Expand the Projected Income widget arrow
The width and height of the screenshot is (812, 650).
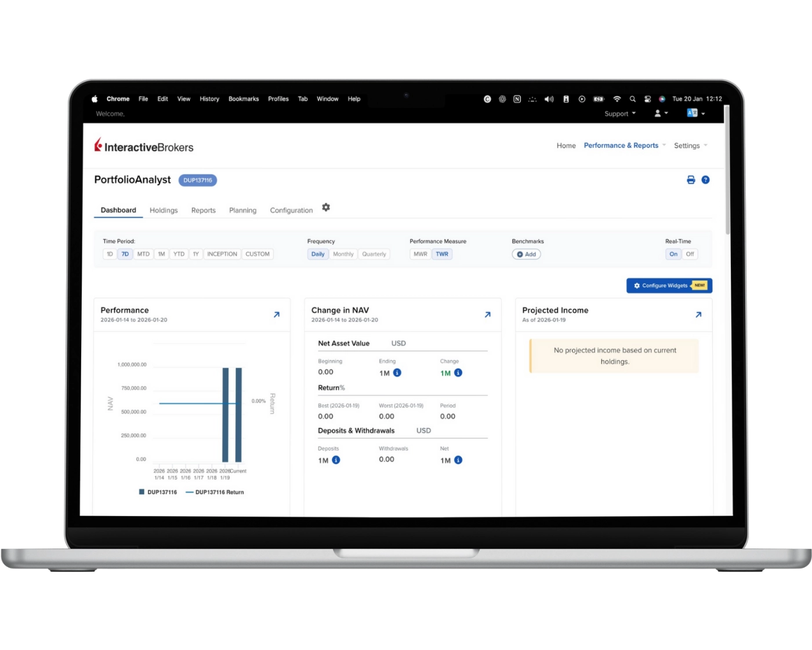tap(698, 315)
